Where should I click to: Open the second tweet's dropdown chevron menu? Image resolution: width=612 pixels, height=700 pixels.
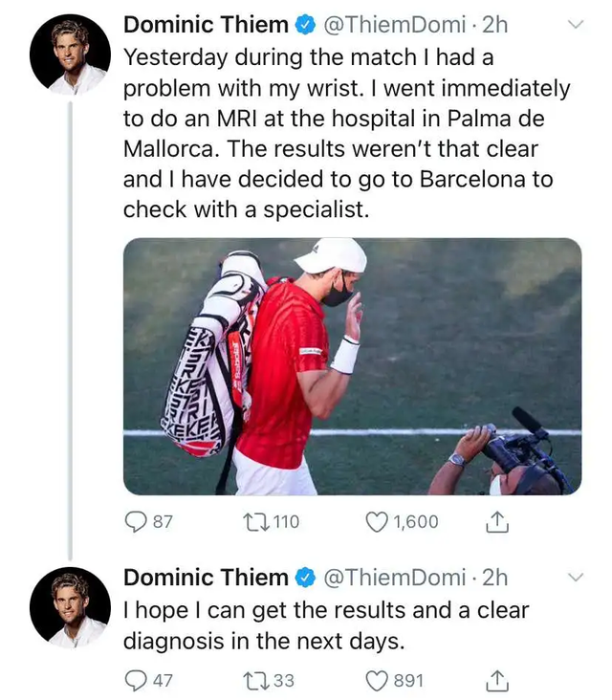[x=576, y=578]
